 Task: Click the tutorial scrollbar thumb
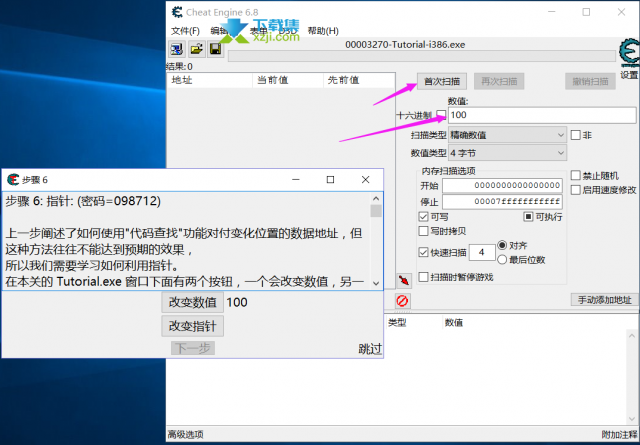pyautogui.click(x=376, y=211)
